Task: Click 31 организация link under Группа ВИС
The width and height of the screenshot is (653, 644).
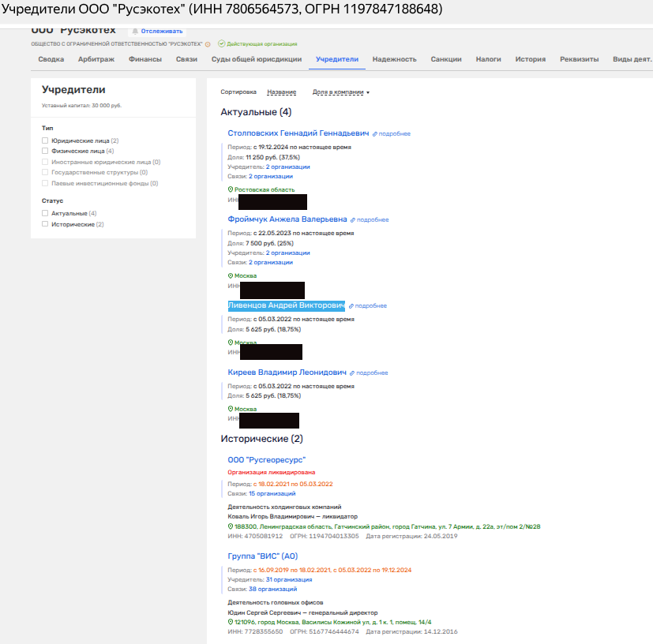Action: click(287, 579)
